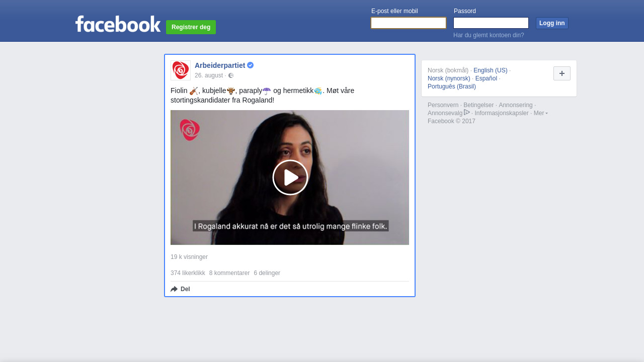Viewport: 644px width, 362px height.
Task: Open the Betingelser footer link
Action: click(x=478, y=105)
